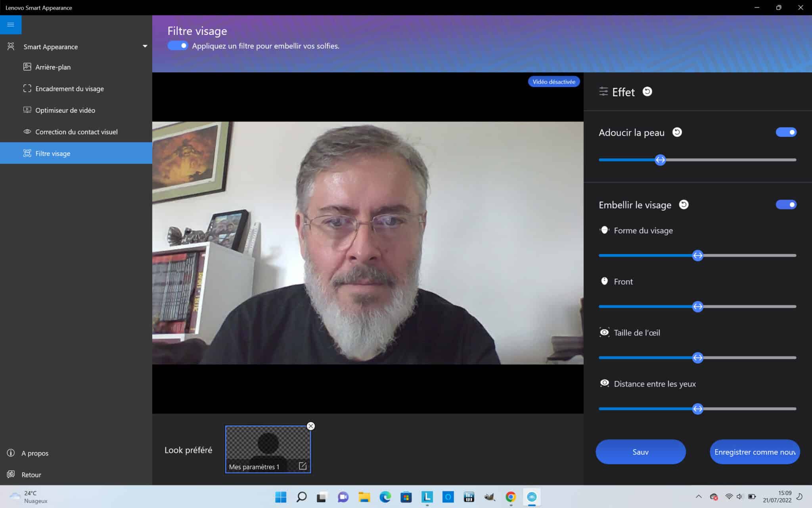Open Microsoft Store from taskbar

[x=406, y=497]
